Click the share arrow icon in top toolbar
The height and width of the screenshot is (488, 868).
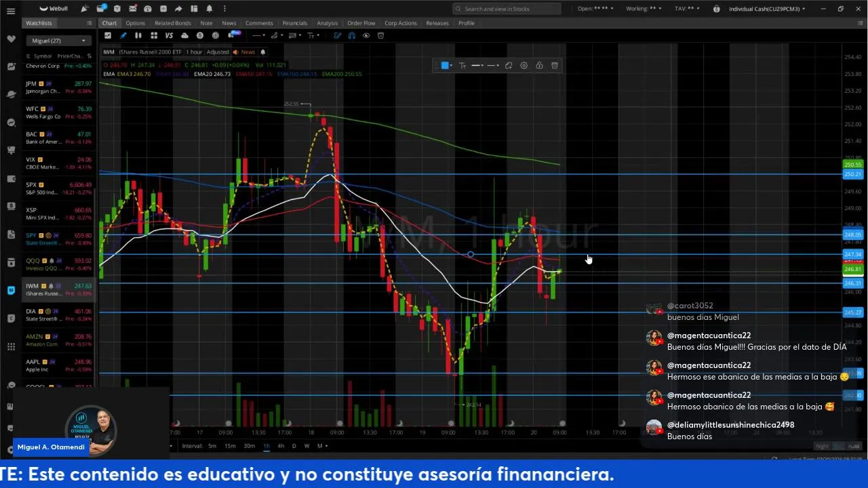point(178,9)
